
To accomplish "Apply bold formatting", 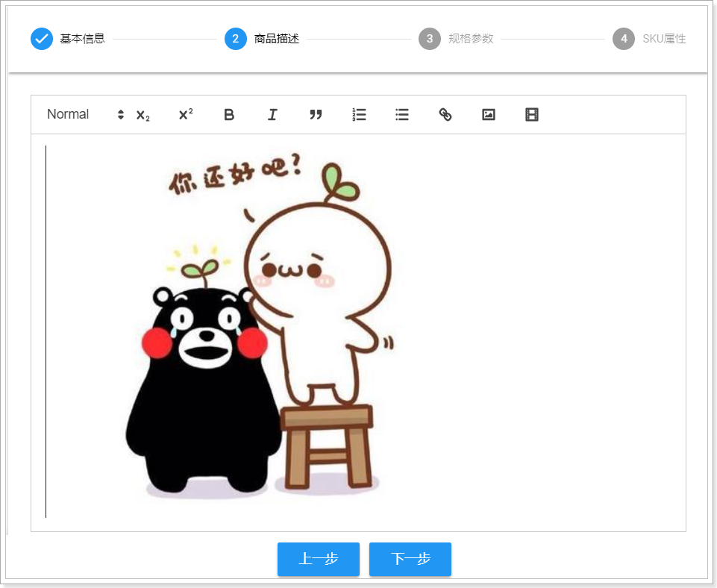I will [x=229, y=115].
